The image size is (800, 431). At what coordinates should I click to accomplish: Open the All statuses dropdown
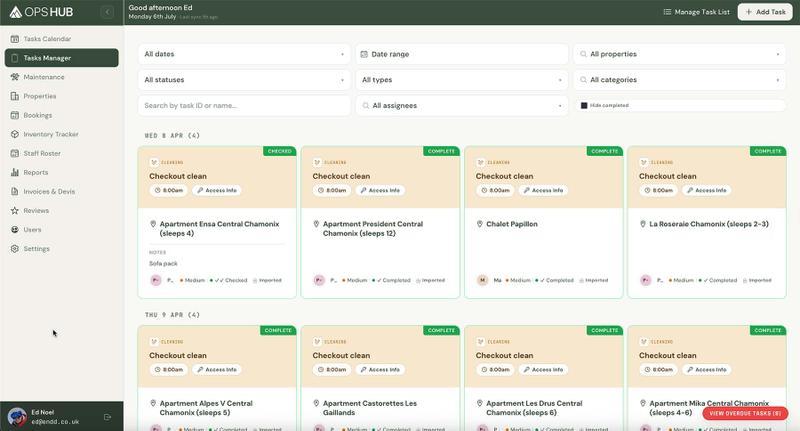point(244,80)
